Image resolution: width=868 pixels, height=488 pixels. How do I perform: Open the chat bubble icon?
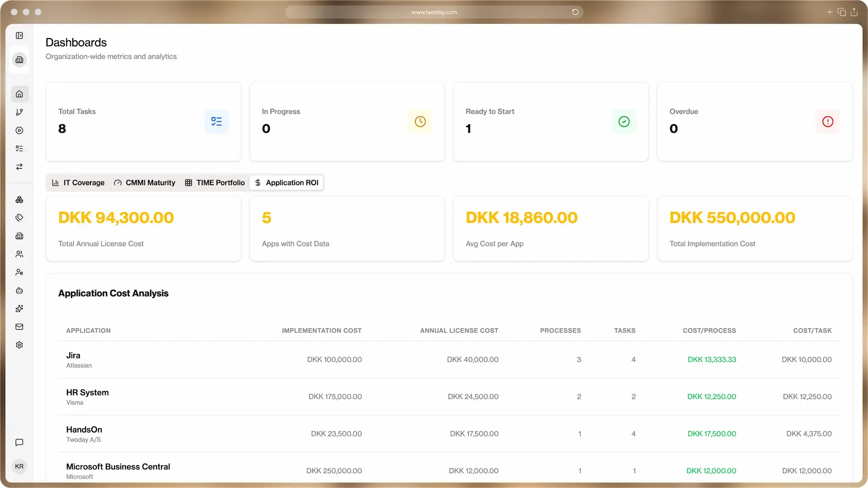[x=20, y=442]
